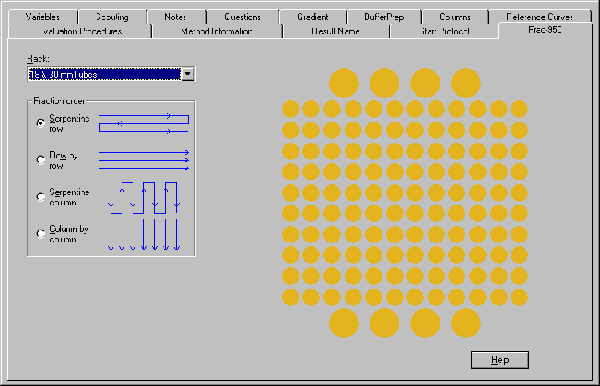
Task: Click the top-left large 30 mm tube
Action: point(344,83)
